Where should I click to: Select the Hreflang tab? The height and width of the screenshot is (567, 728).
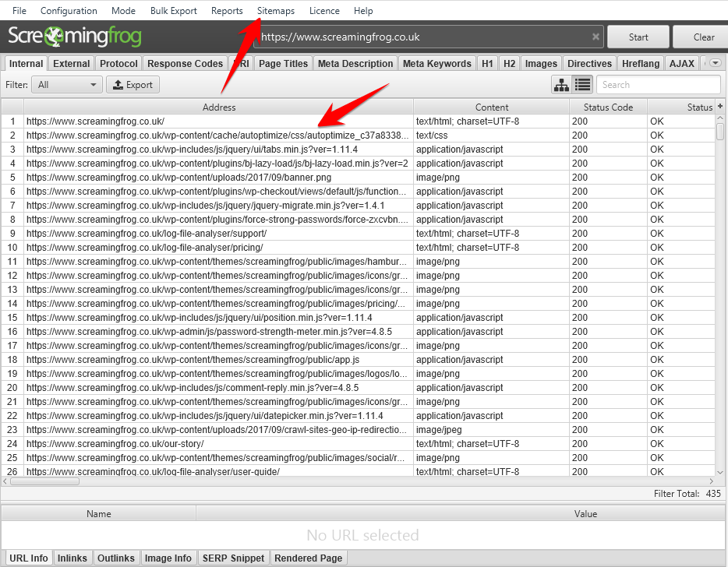(x=641, y=64)
